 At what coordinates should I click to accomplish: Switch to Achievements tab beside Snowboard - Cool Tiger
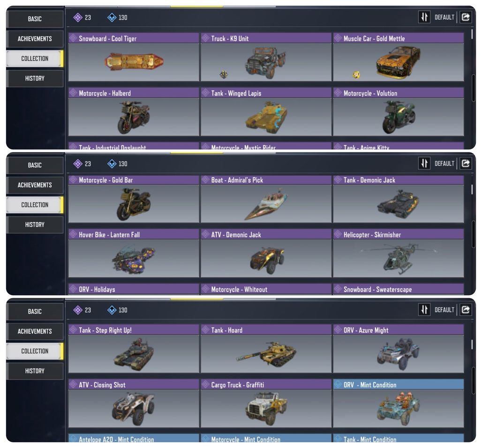tap(35, 39)
